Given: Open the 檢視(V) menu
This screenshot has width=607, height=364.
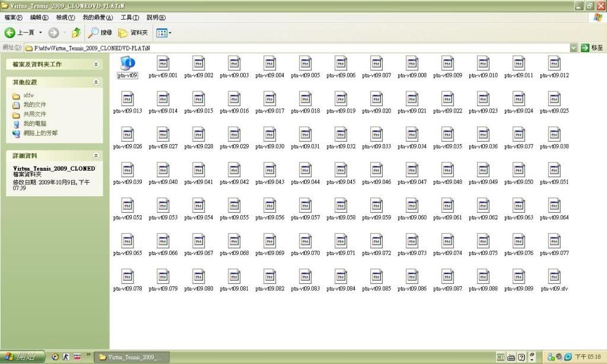Looking at the screenshot, I should (65, 17).
